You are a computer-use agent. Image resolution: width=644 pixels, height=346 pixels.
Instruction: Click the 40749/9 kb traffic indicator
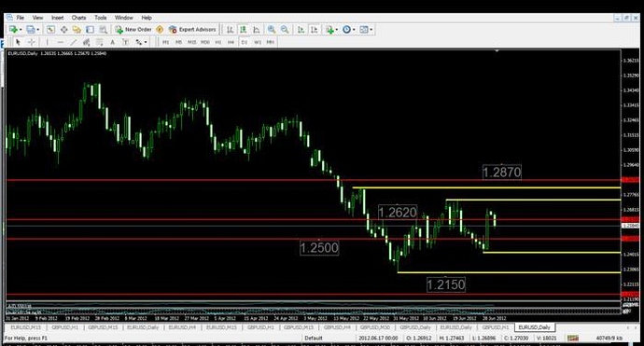pos(609,338)
